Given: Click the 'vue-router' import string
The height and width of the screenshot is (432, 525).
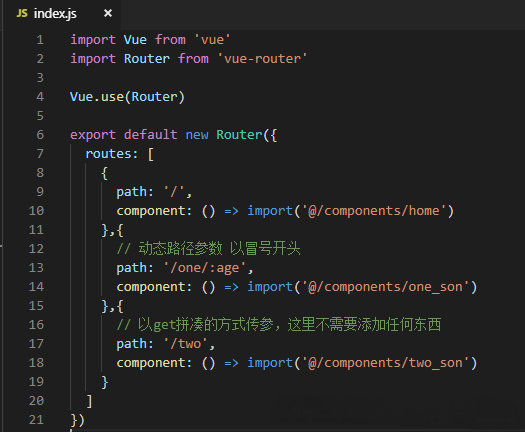Looking at the screenshot, I should [262, 59].
